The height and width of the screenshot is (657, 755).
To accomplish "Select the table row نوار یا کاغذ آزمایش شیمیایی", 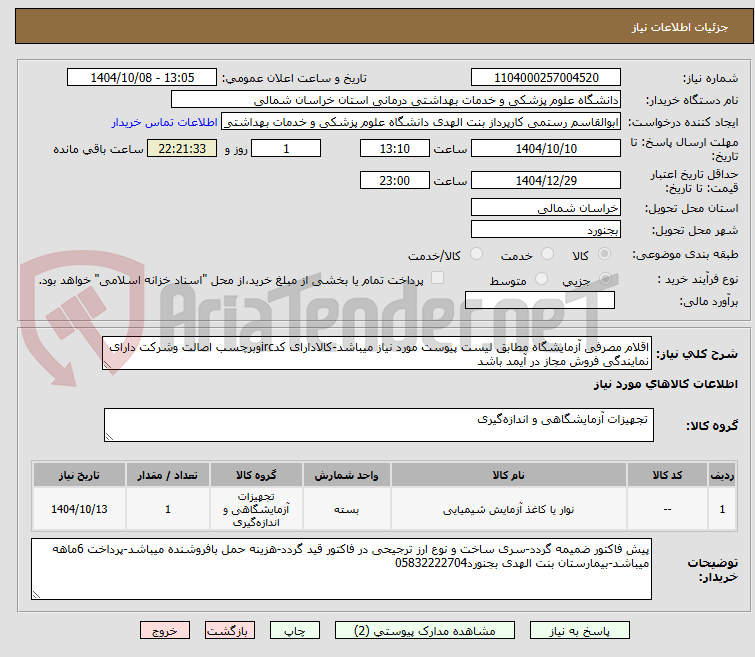I will coord(385,509).
